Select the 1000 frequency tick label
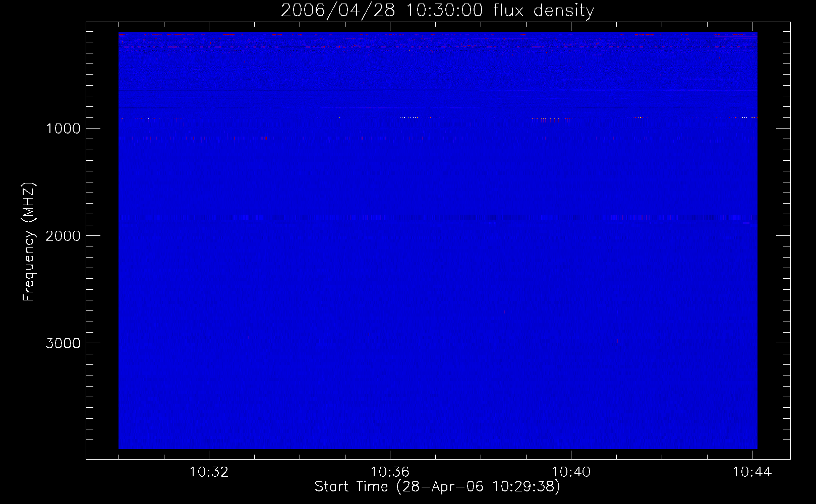This screenshot has height=504, width=816. [x=63, y=129]
